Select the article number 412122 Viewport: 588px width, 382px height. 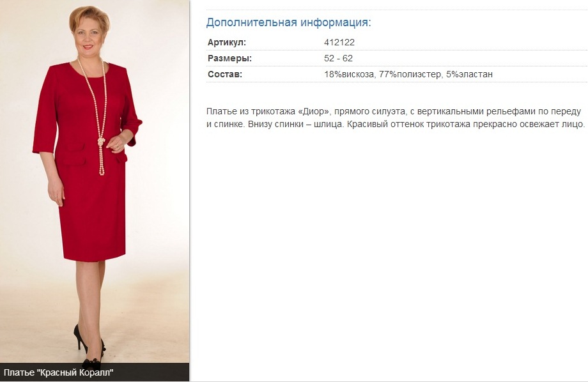[x=339, y=42]
